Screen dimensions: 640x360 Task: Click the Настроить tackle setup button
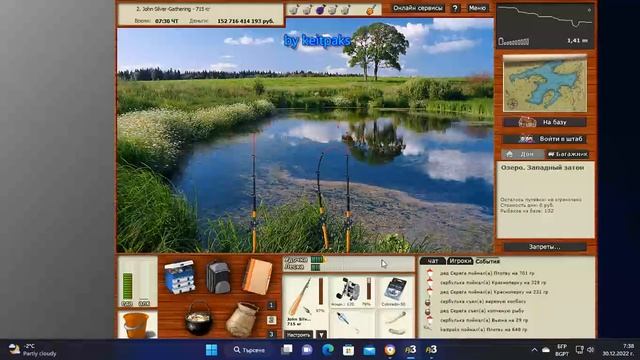pos(299,335)
